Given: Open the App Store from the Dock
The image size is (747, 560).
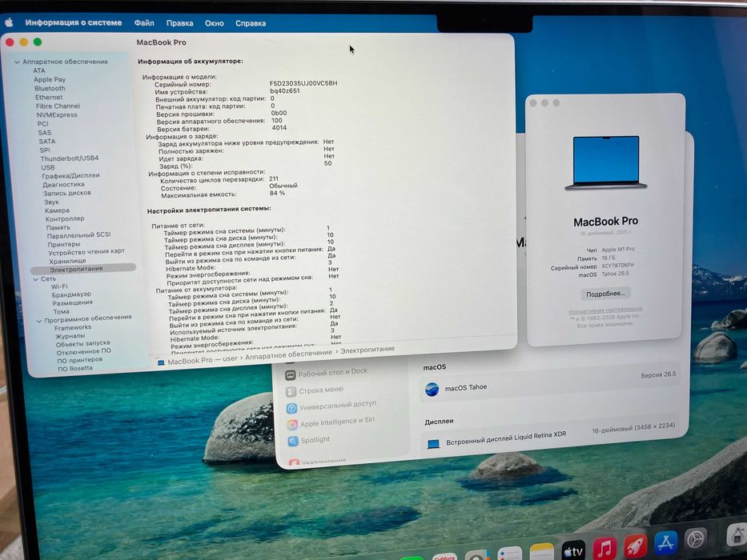Looking at the screenshot, I should click(665, 542).
